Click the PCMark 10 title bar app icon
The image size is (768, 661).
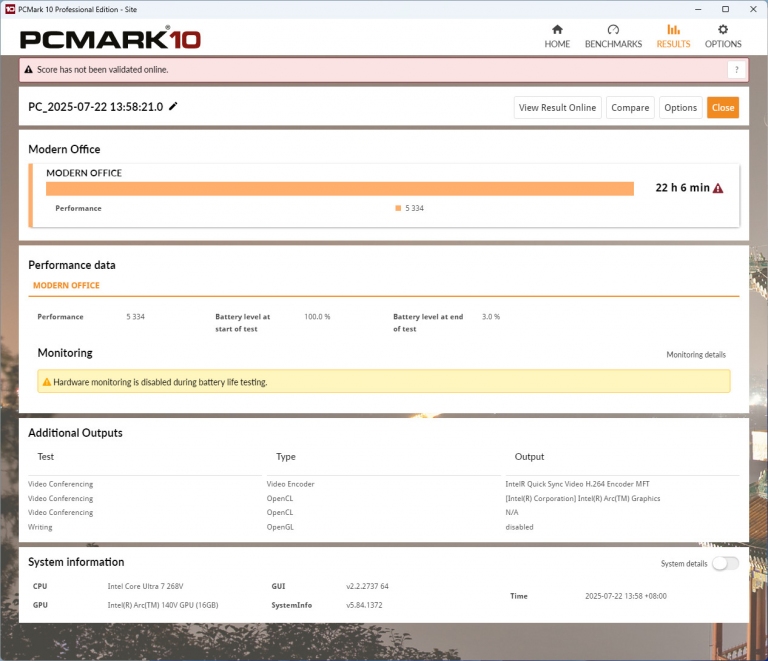(10, 9)
